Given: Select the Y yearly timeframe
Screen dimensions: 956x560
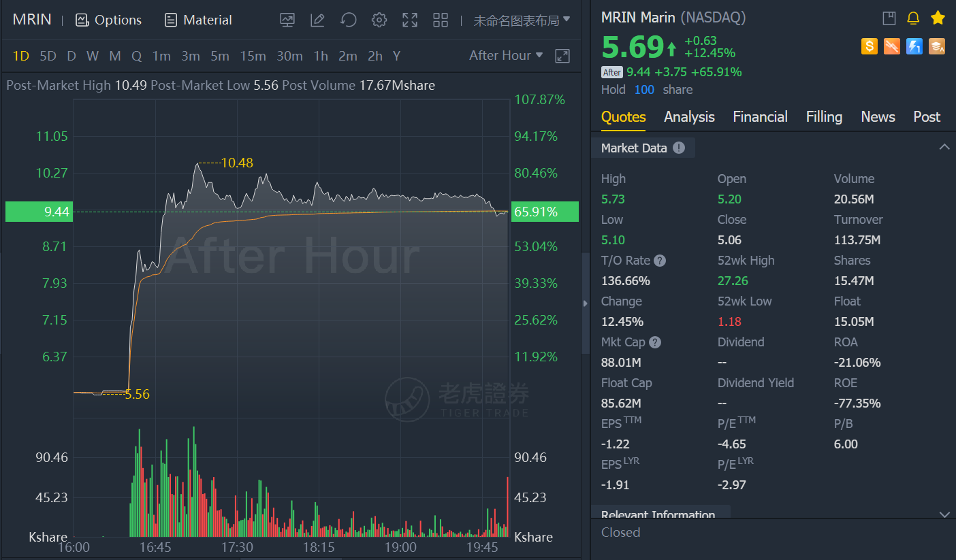Looking at the screenshot, I should pyautogui.click(x=396, y=56).
